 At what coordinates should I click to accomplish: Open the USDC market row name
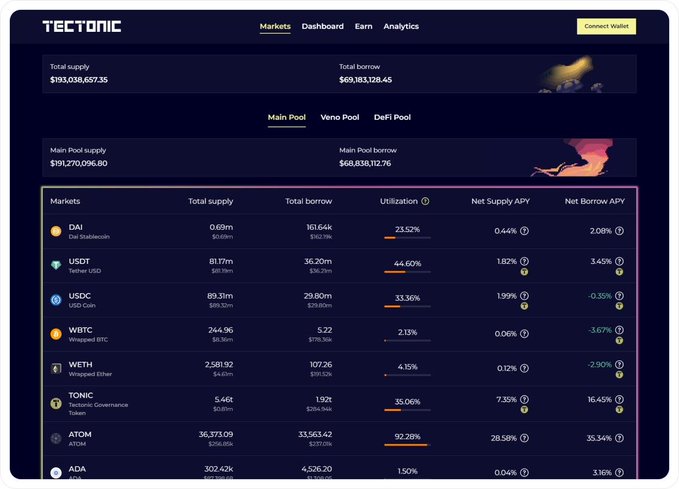coord(80,296)
